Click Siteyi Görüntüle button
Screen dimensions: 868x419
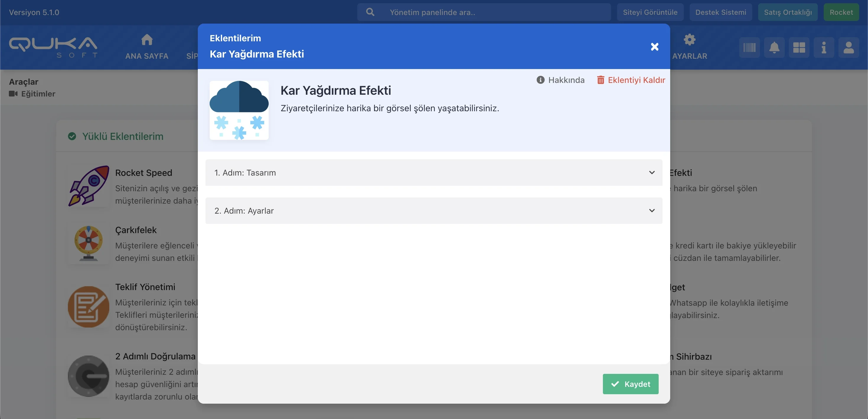pos(650,12)
